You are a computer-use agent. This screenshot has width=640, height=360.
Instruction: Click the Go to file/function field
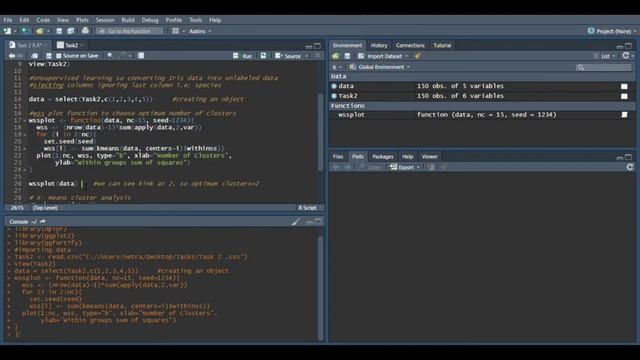click(x=130, y=31)
